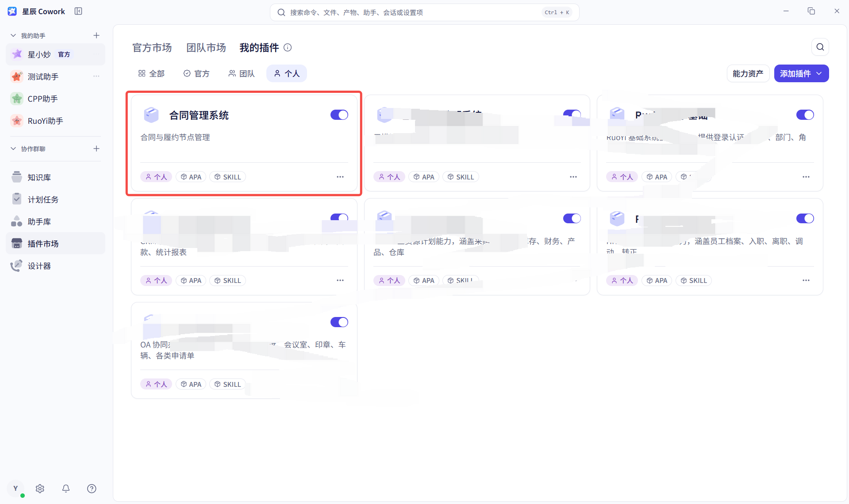The width and height of the screenshot is (849, 504).
Task: Click the global search input field
Action: pos(424,12)
